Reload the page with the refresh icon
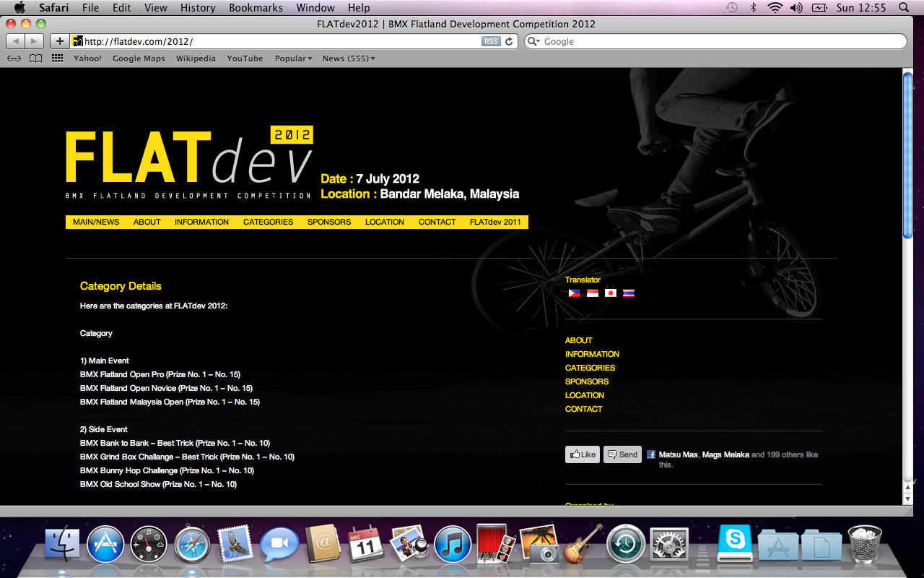The image size is (924, 578). pos(509,41)
